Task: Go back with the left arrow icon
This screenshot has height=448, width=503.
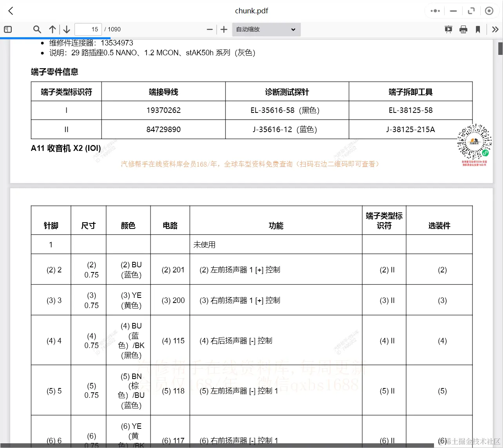Action: 11,11
